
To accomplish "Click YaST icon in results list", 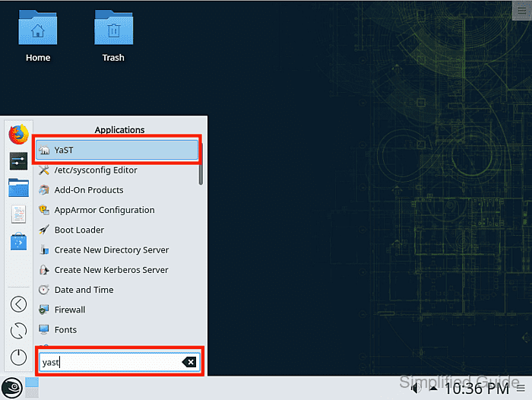I will pyautogui.click(x=44, y=150).
